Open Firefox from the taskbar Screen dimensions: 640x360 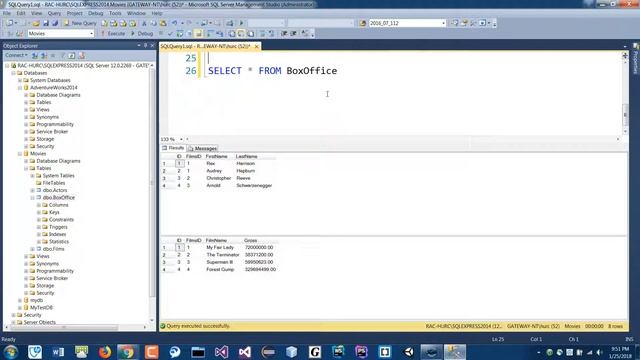click(104, 352)
